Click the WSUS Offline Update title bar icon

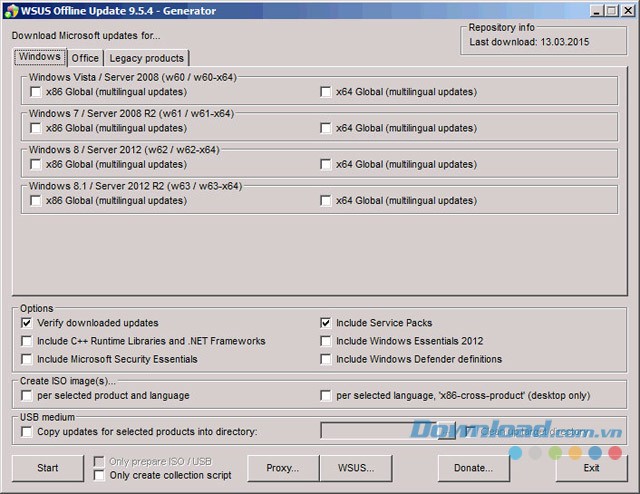11,11
